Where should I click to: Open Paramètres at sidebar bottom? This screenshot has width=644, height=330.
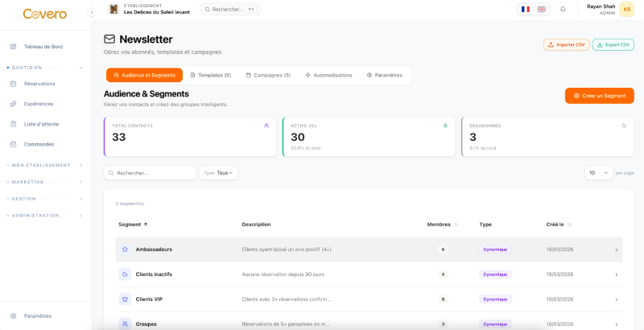tap(38, 316)
